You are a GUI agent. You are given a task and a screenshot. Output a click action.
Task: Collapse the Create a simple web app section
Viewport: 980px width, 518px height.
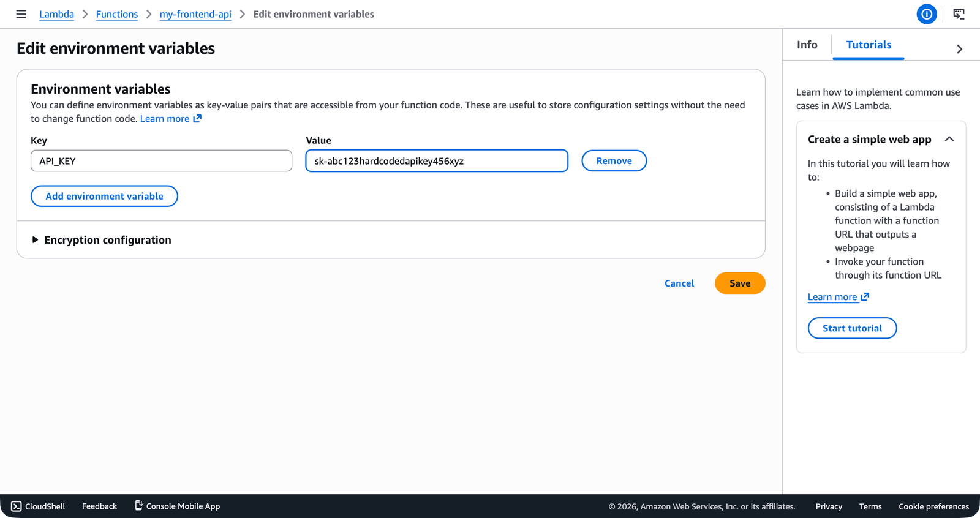click(949, 139)
